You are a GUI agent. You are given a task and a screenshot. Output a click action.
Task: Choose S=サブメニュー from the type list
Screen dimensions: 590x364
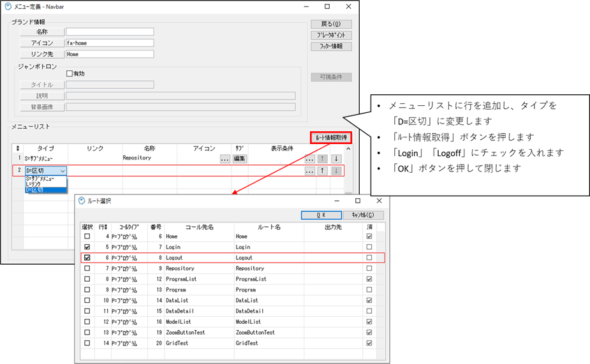click(x=45, y=178)
